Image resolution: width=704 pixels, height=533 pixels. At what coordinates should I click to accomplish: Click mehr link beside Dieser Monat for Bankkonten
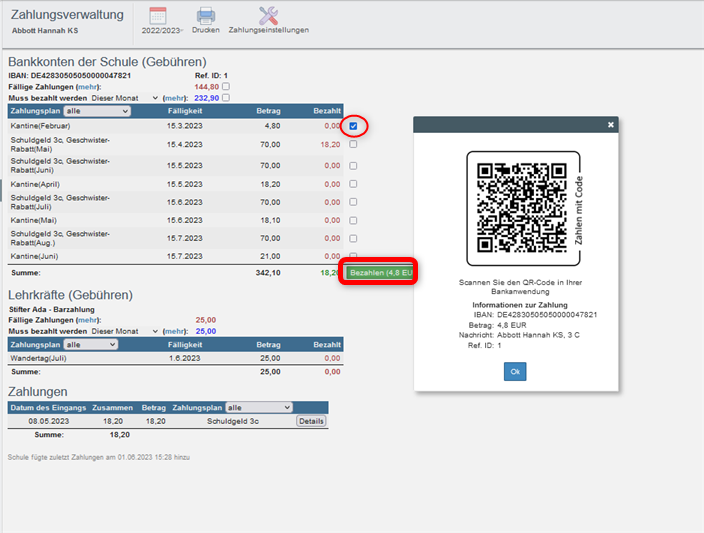(175, 98)
